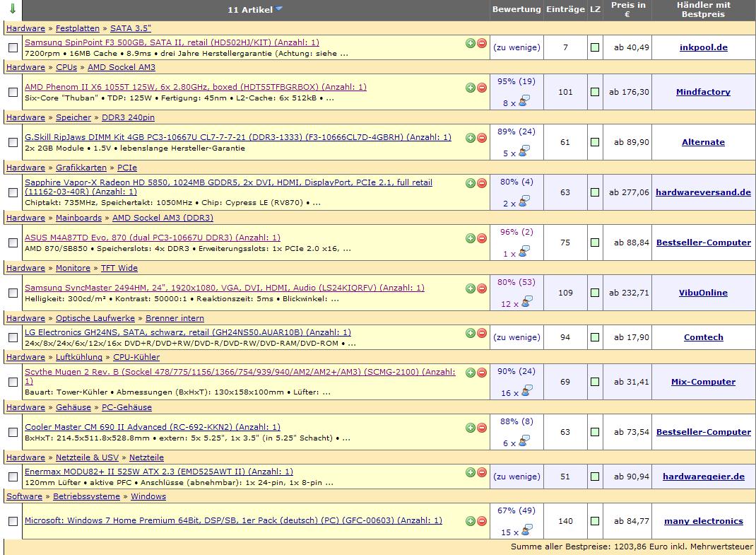Tick the checkbox for AMD Phenom II X6

coord(13,92)
